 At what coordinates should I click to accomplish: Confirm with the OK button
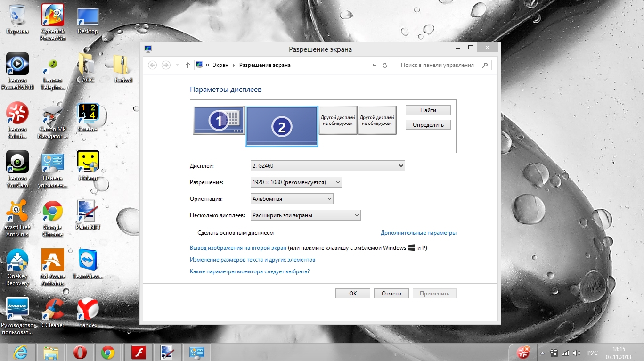[353, 293]
